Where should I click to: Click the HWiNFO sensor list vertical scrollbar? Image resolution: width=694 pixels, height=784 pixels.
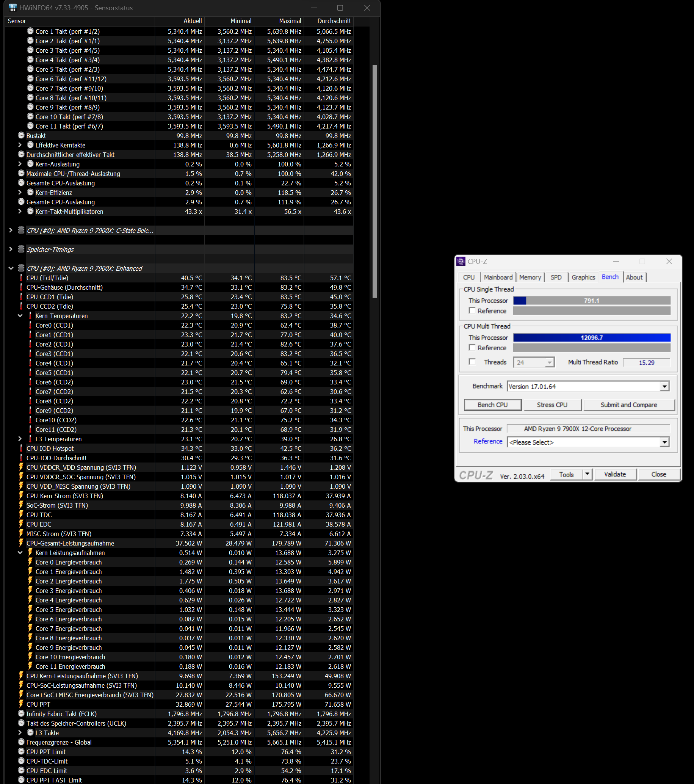374,181
